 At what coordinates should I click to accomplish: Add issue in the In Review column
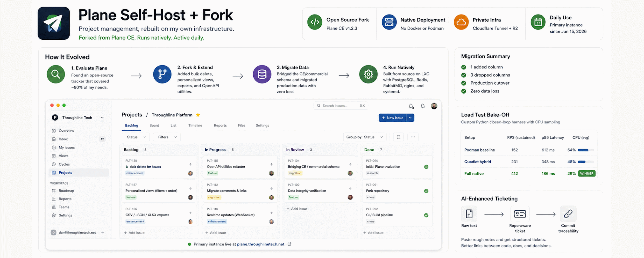[x=297, y=209]
